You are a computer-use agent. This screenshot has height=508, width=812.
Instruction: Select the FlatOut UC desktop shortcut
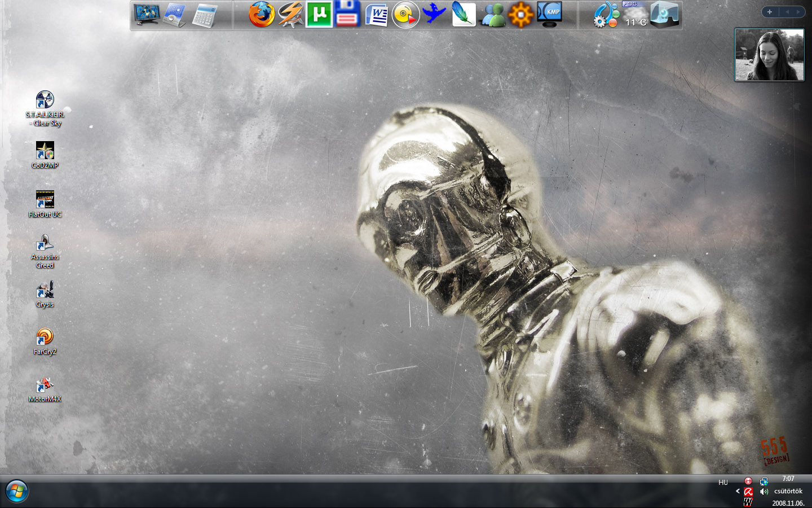click(45, 204)
